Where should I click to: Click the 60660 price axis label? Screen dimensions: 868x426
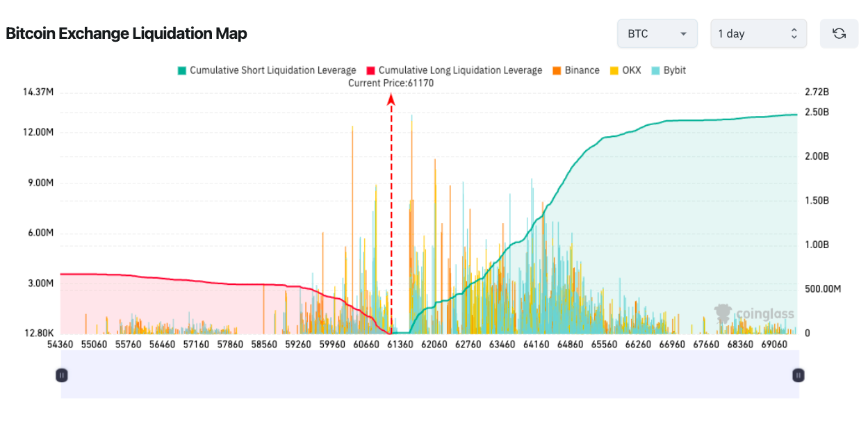[366, 345]
